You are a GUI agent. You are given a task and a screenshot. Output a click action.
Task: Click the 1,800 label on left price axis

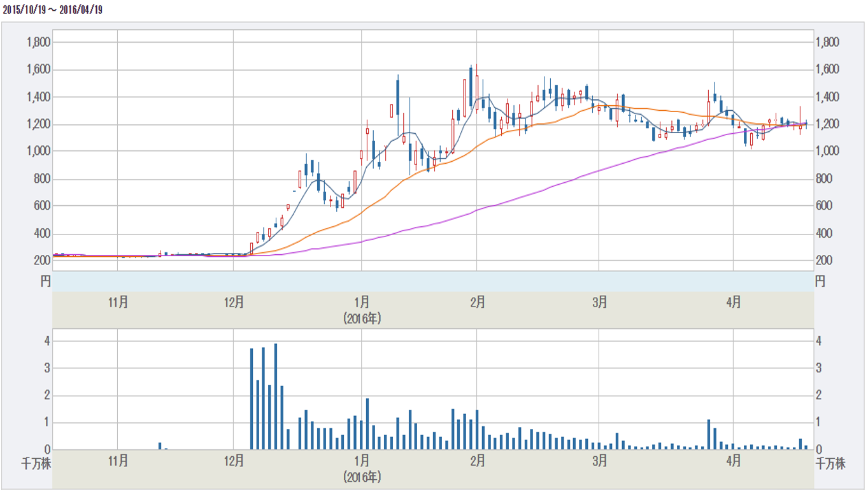tap(38, 43)
